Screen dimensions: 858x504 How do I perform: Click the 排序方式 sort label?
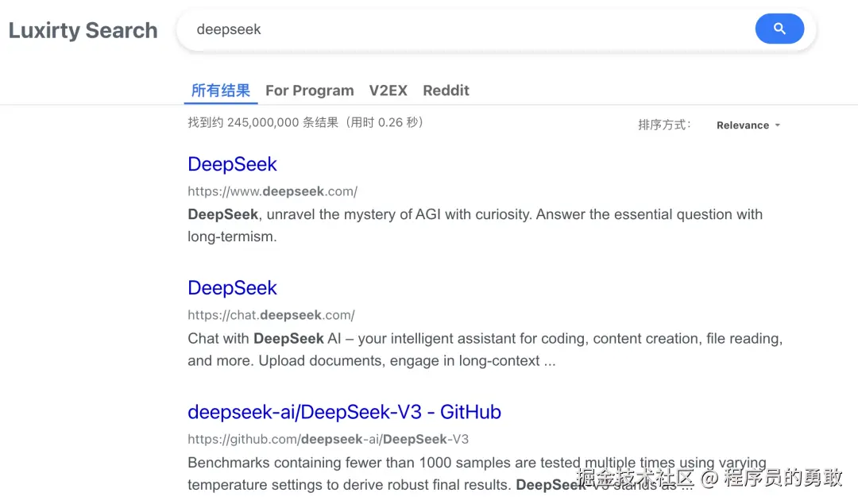664,125
